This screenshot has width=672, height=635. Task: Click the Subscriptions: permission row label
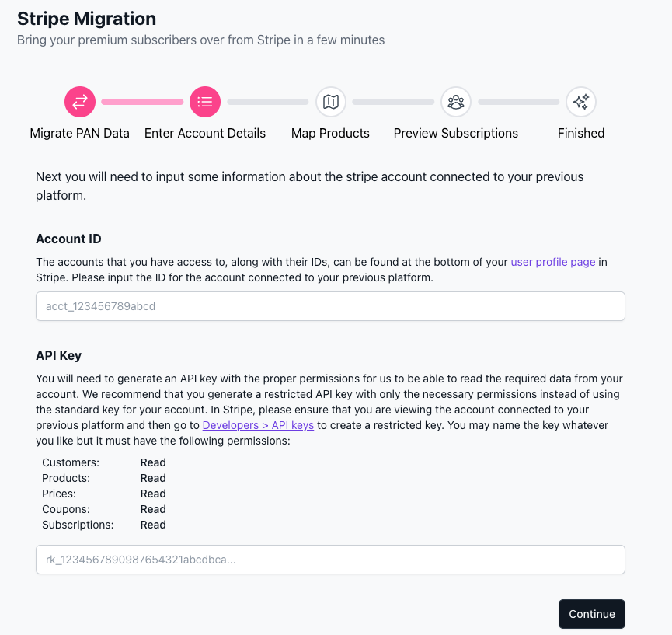tap(78, 525)
